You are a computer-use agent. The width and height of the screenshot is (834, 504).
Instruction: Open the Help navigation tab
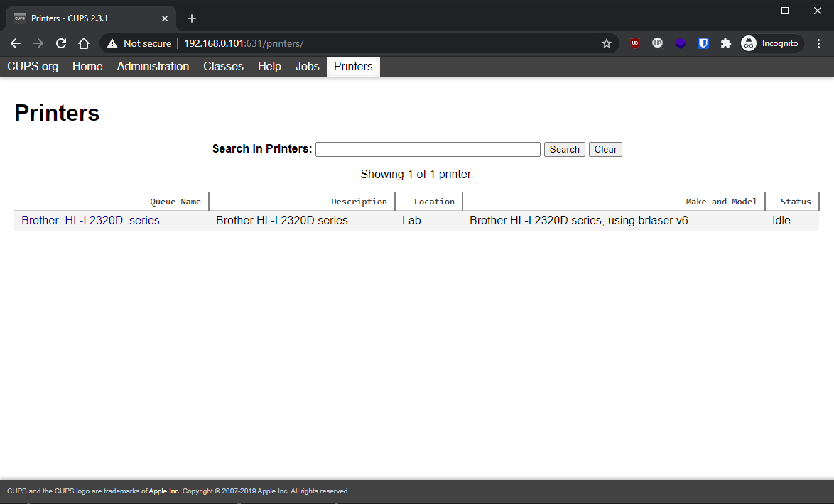coord(269,67)
